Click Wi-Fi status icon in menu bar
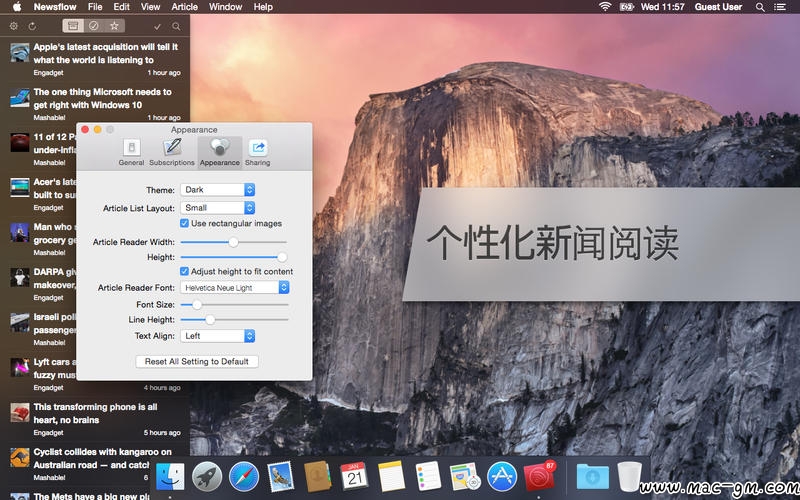Screen dimensions: 800x500 pos(605,7)
